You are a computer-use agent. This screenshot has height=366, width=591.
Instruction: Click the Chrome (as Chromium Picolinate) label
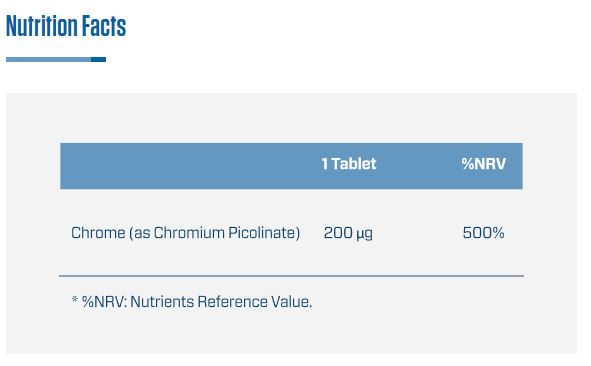185,233
